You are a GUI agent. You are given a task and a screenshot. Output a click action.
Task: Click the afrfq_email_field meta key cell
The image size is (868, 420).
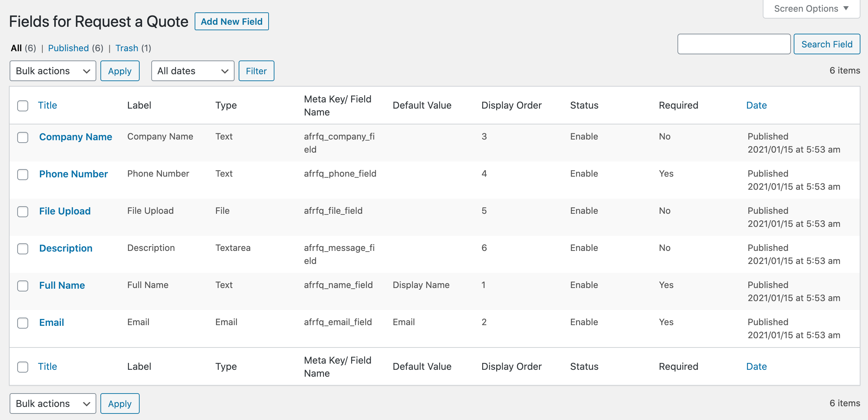coord(338,322)
